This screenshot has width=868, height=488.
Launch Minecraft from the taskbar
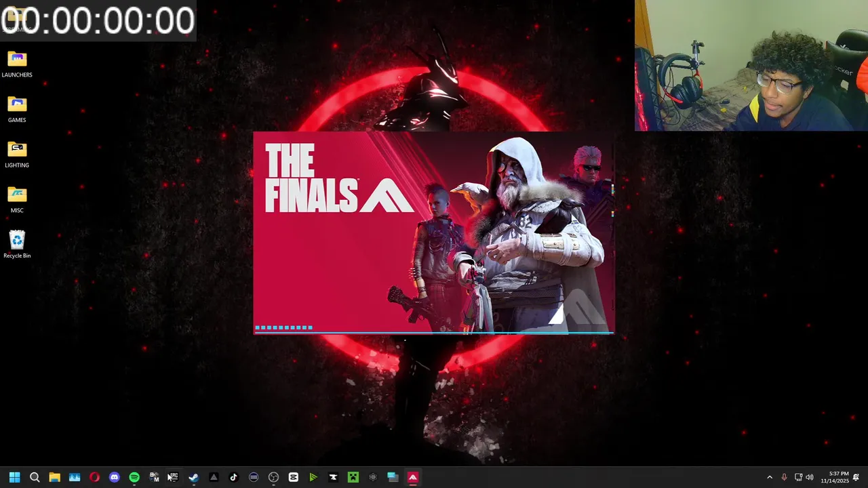tap(353, 477)
